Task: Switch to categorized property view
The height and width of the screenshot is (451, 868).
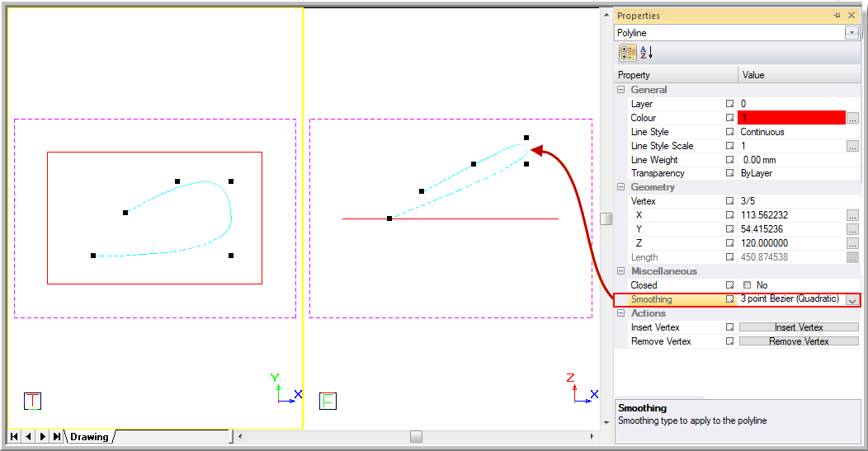Action: click(x=628, y=53)
